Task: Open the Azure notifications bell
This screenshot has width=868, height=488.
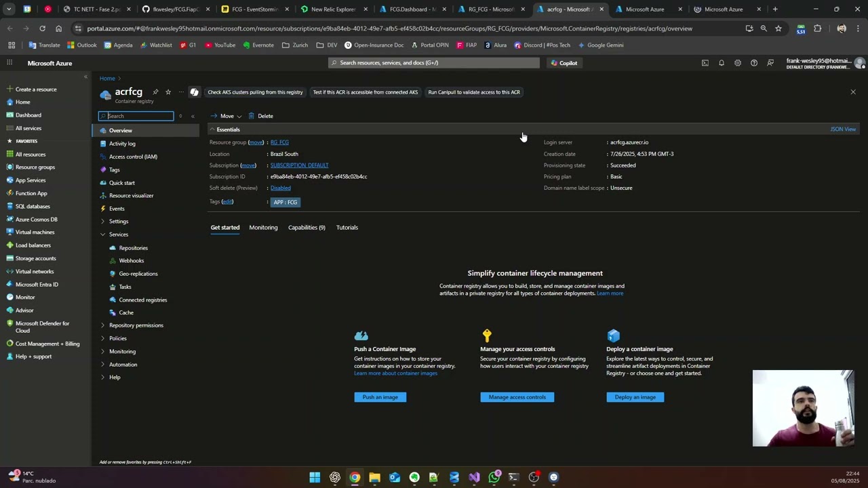Action: 722,63
